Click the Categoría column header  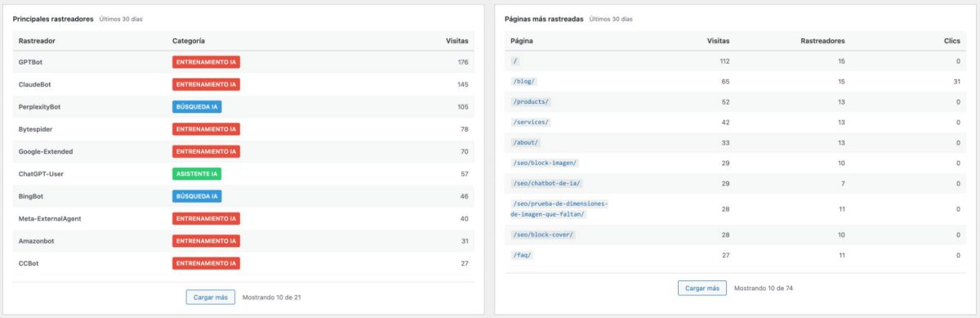189,40
